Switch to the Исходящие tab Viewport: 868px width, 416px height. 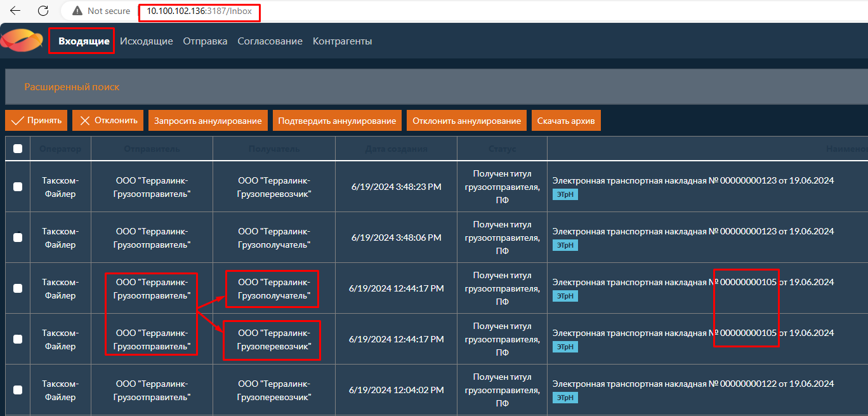click(147, 41)
